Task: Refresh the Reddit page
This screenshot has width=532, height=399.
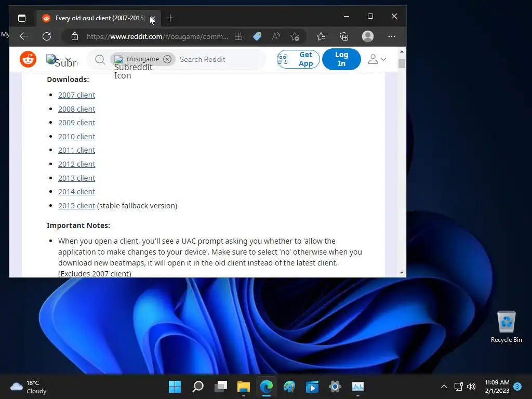Action: (x=47, y=36)
